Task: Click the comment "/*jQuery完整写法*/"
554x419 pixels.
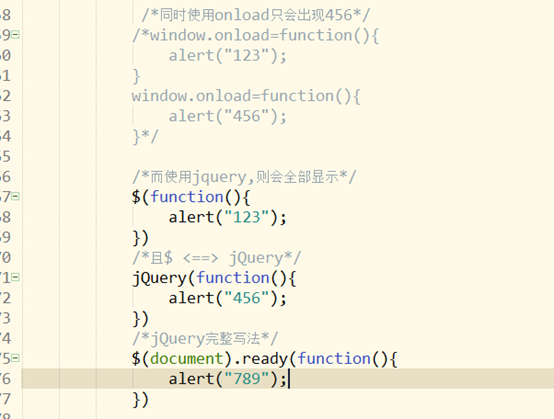Action: pos(205,338)
